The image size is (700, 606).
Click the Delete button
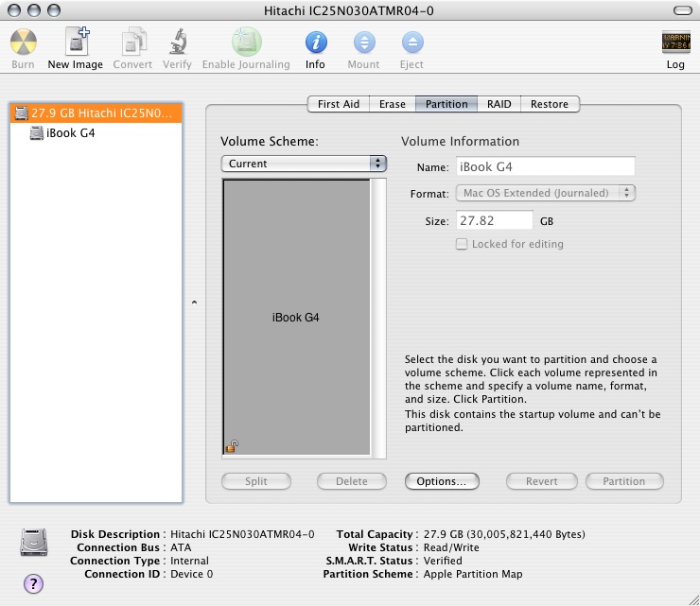pyautogui.click(x=352, y=481)
